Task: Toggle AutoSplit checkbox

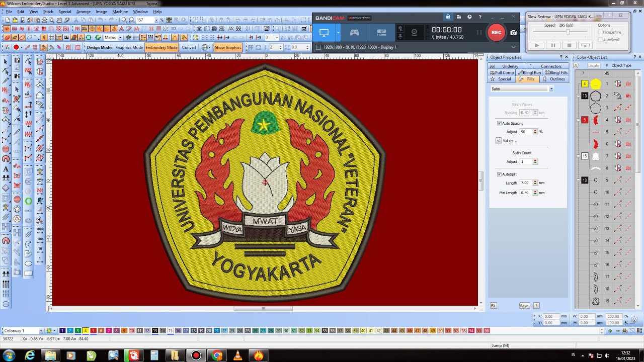Action: point(499,174)
